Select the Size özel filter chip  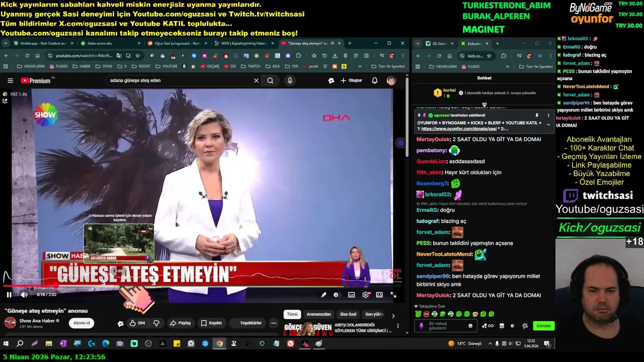[348, 314]
